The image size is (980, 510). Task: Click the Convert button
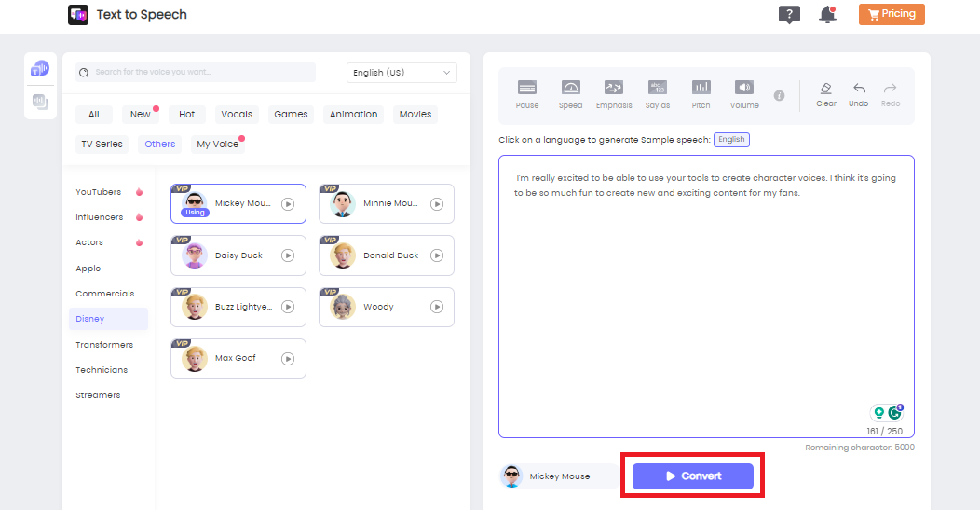[x=692, y=476]
